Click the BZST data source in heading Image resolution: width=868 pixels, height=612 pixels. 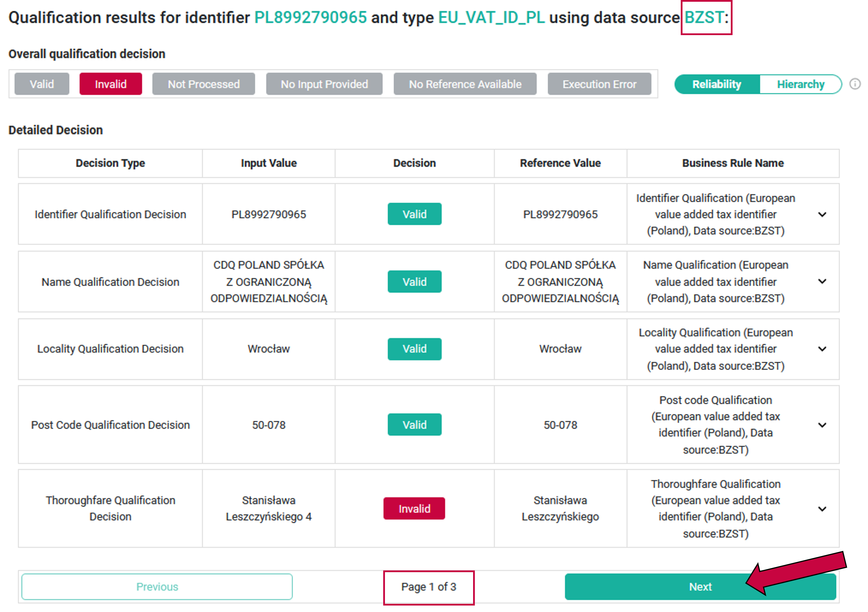[704, 17]
